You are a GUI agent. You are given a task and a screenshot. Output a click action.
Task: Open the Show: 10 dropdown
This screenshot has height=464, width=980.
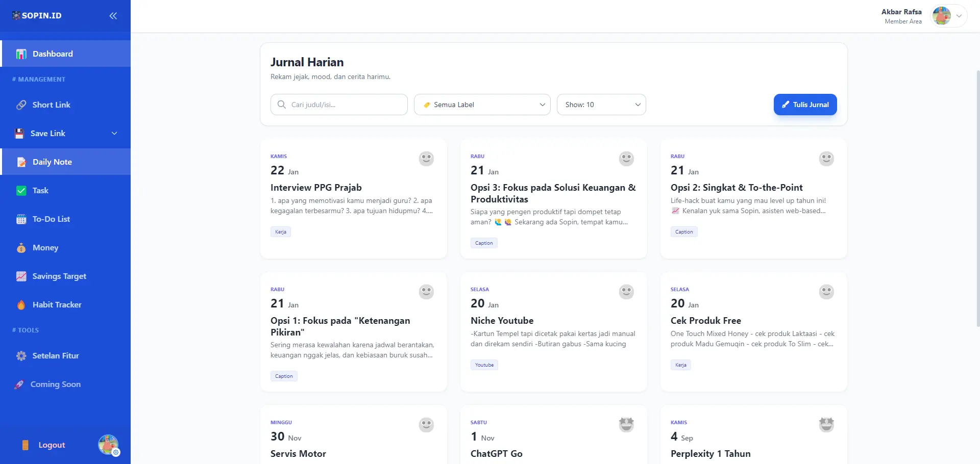(601, 105)
